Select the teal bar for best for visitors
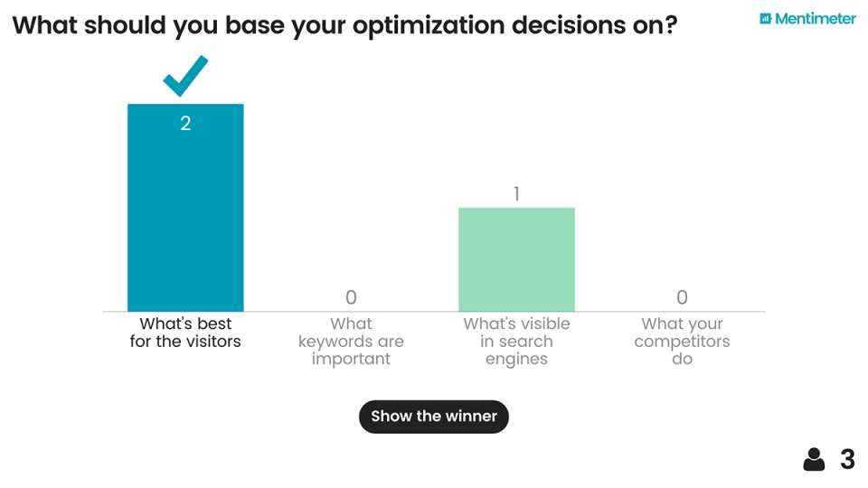Image resolution: width=868 pixels, height=488 pixels. (x=185, y=217)
